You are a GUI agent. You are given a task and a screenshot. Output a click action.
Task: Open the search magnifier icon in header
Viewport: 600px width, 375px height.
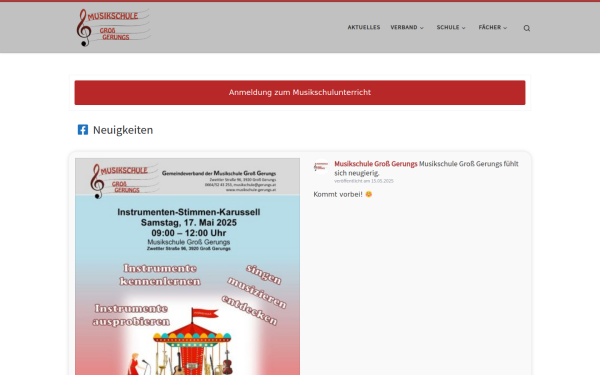pos(527,28)
